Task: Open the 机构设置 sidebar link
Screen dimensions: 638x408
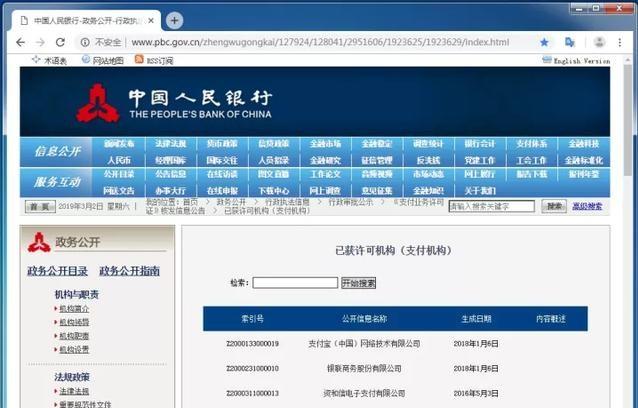Action: [x=74, y=349]
